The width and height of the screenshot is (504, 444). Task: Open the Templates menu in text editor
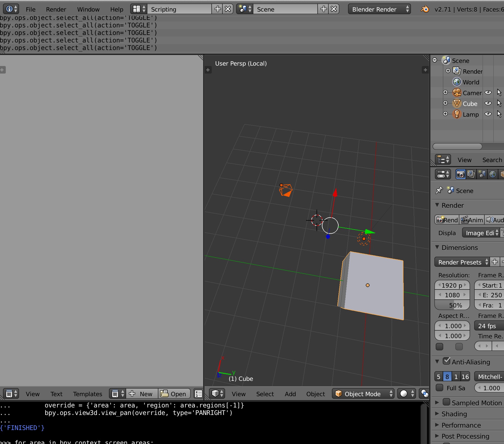coord(87,394)
